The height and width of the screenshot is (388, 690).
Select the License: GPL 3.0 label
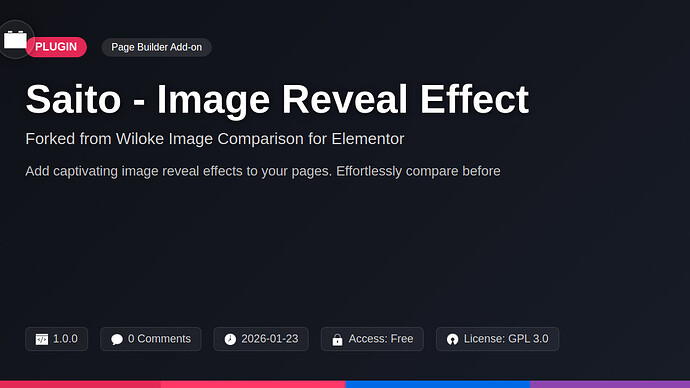pyautogui.click(x=506, y=339)
